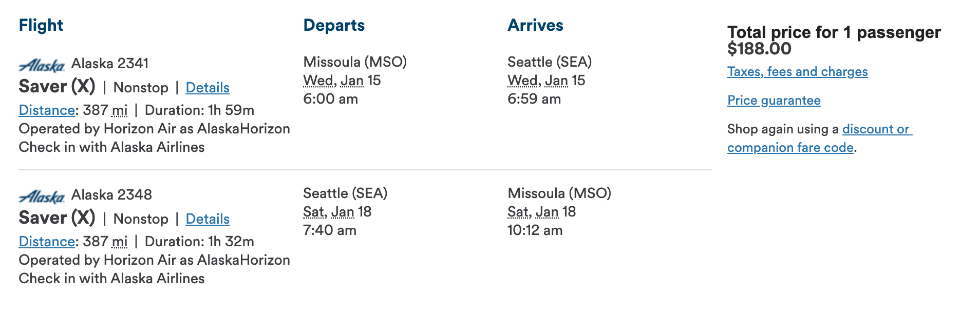Viewport: 980px width, 315px height.
Task: Click the $188.00 total price amount
Action: (x=759, y=49)
